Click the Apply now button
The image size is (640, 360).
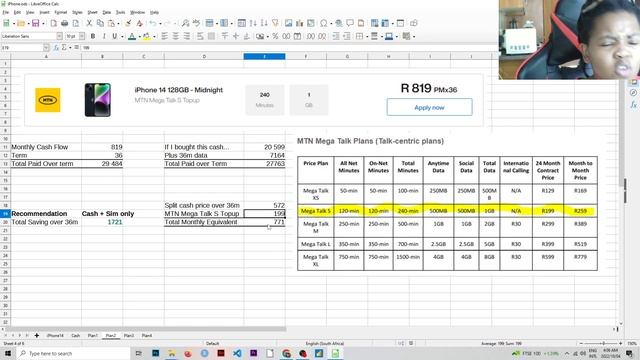pyautogui.click(x=429, y=107)
